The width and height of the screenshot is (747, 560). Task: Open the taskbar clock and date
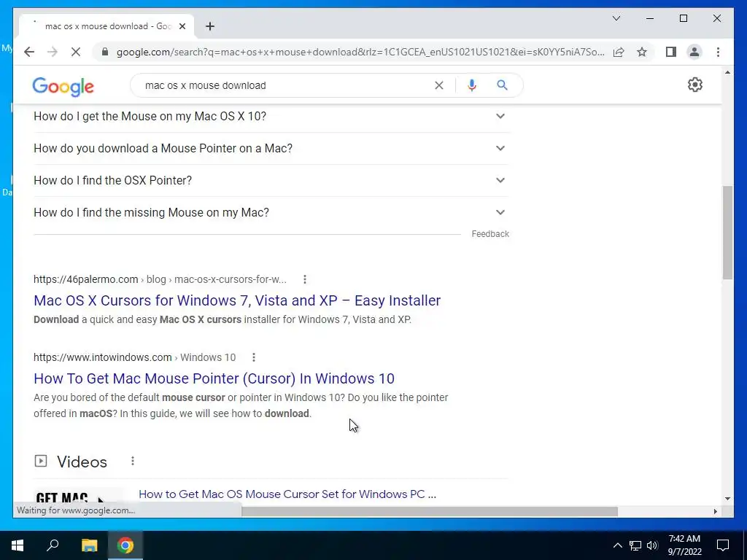point(684,545)
